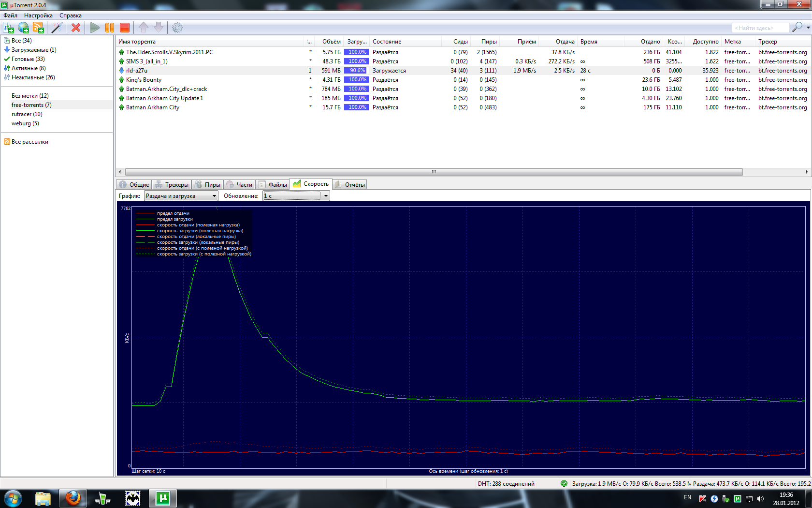The height and width of the screenshot is (508, 812).
Task: Select the weburg (5) label
Action: [25, 123]
